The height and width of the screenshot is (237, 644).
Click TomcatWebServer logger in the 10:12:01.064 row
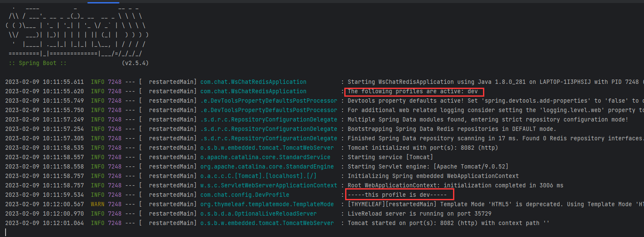pyautogui.click(x=267, y=223)
